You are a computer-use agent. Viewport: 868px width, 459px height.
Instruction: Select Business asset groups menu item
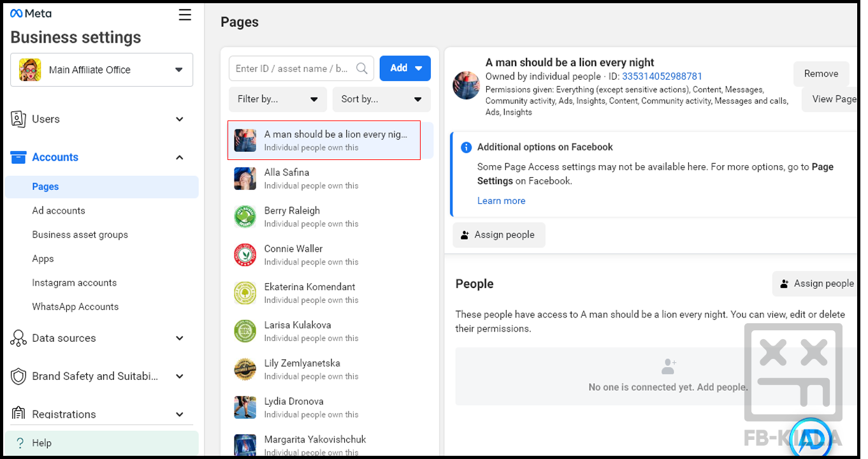(80, 235)
